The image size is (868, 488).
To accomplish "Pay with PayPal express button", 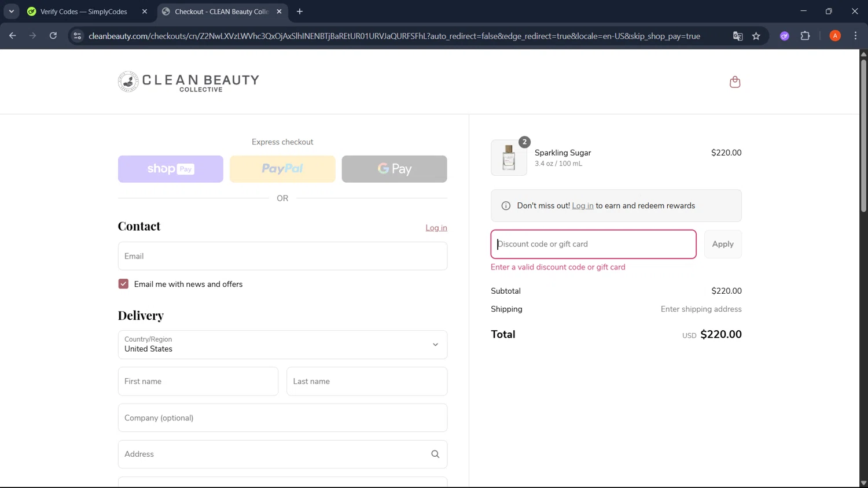I will pos(282,169).
